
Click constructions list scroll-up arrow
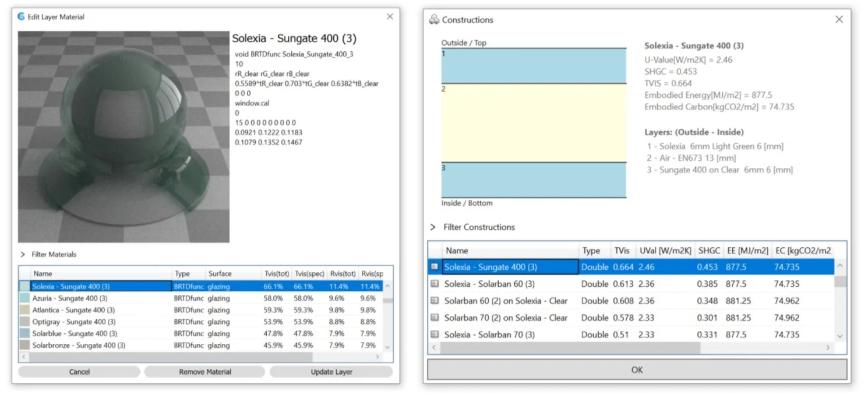tap(839, 266)
